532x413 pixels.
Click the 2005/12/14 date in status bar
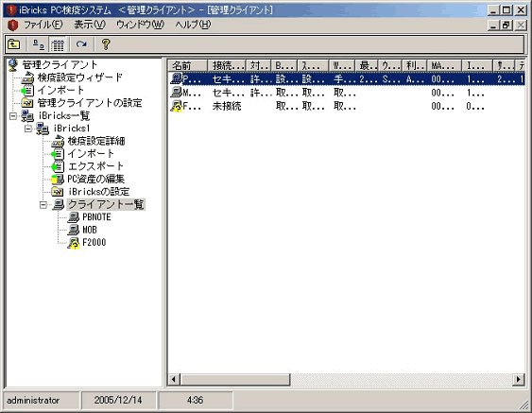tap(118, 401)
